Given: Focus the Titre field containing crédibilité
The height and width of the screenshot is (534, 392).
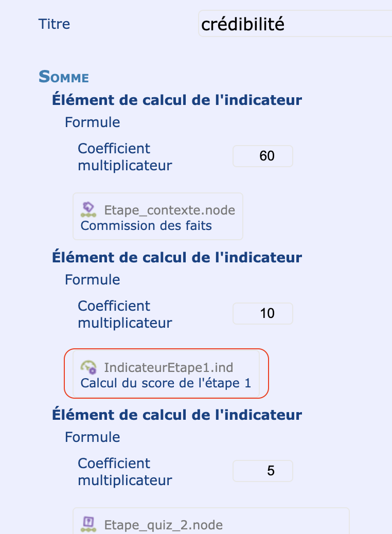Looking at the screenshot, I should coord(295,24).
